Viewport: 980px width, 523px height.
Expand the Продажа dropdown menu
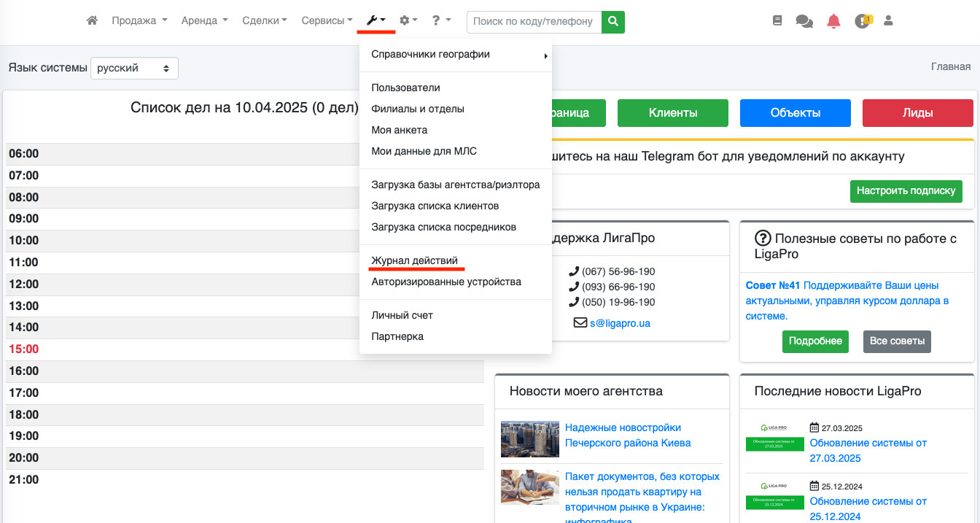pos(139,21)
